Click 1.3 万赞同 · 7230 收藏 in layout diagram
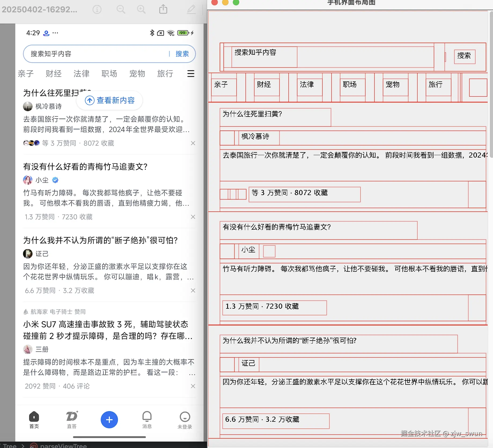 (275, 308)
